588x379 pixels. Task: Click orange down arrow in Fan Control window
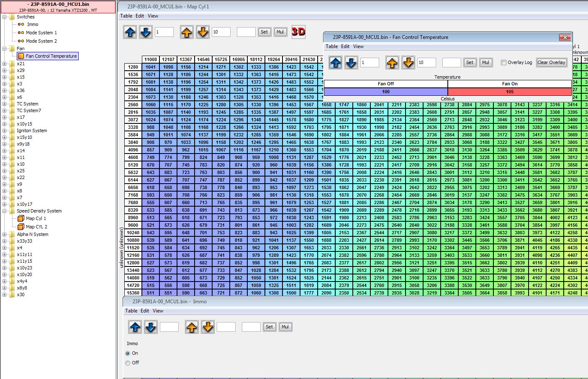pos(408,63)
